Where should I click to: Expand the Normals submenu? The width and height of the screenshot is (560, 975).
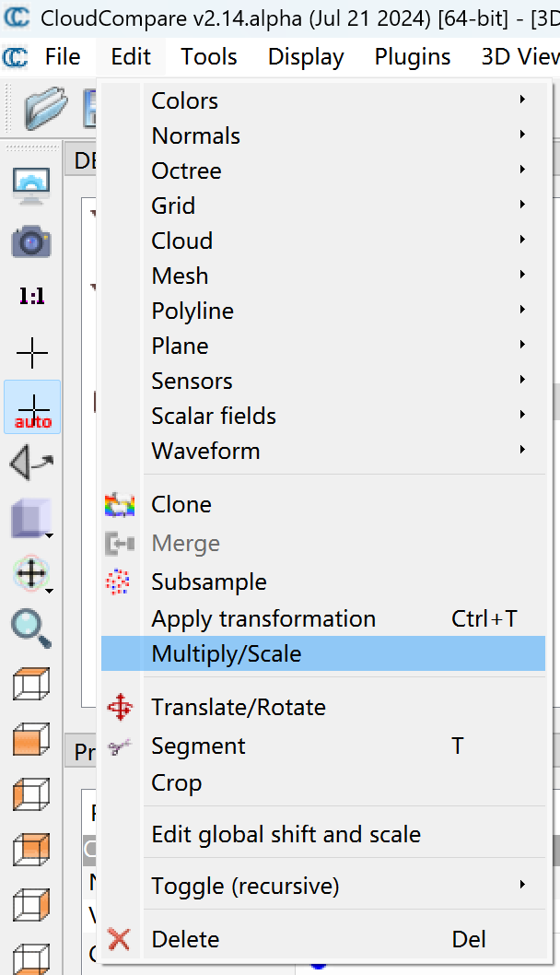point(323,135)
